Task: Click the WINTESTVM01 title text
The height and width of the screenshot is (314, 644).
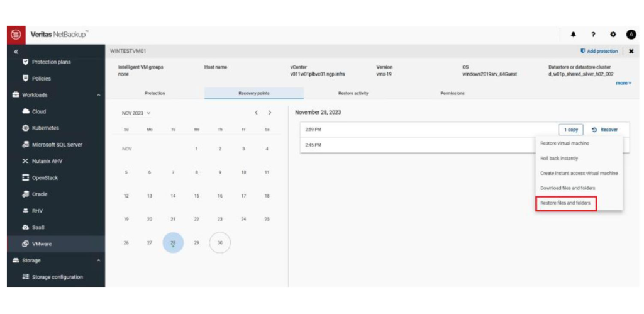Action: click(x=128, y=52)
